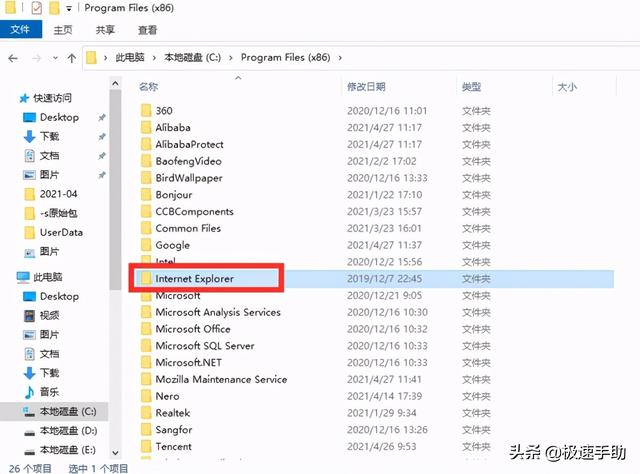The height and width of the screenshot is (474, 640).
Task: Switch to the 共享 ribbon tab
Action: tap(105, 30)
